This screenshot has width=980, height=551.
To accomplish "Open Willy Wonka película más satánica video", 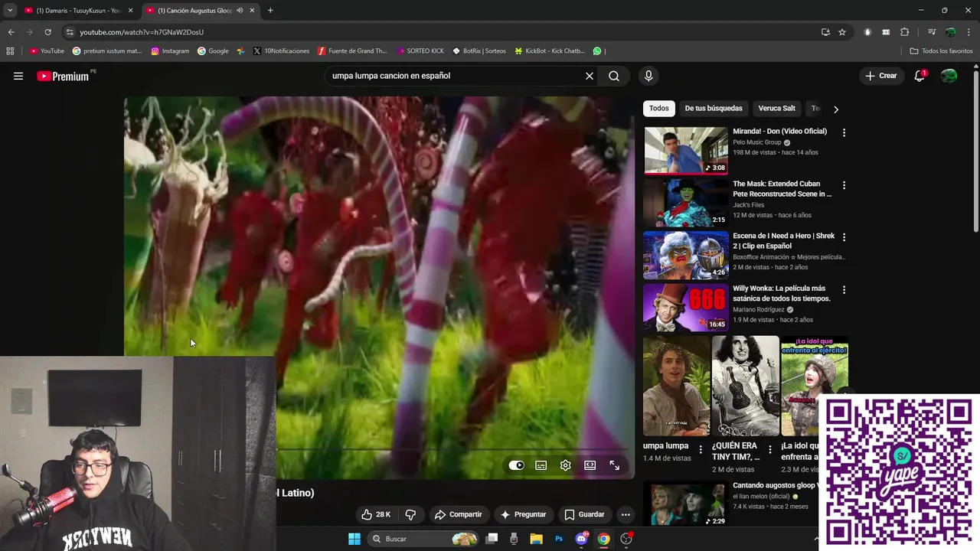I will tap(686, 308).
